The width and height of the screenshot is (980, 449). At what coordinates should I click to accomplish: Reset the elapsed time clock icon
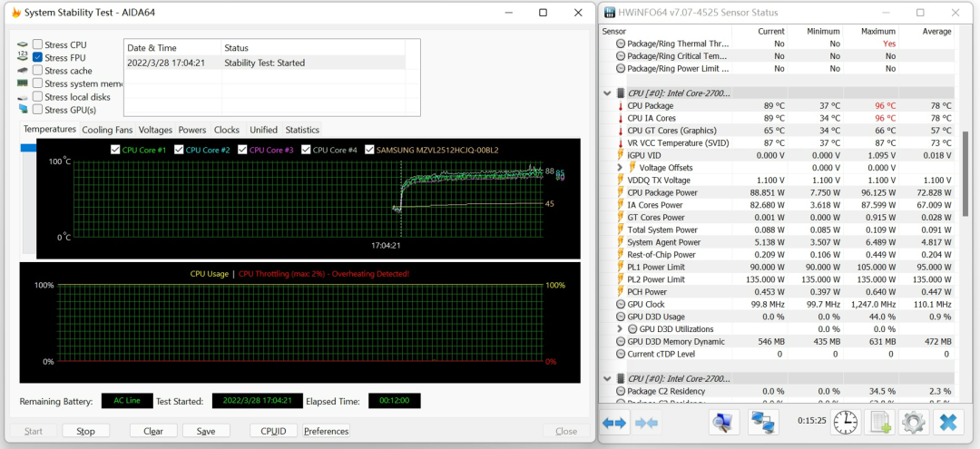click(845, 423)
